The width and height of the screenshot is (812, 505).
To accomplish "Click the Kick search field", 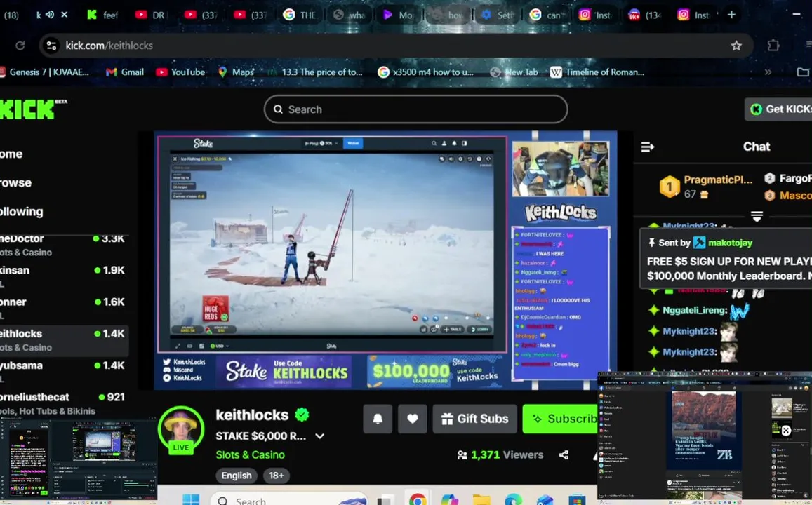I will tap(416, 109).
